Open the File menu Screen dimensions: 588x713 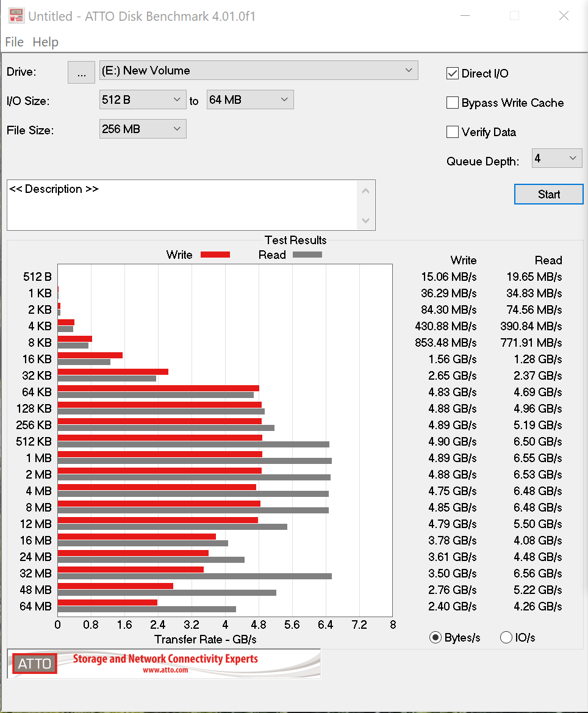(x=14, y=42)
